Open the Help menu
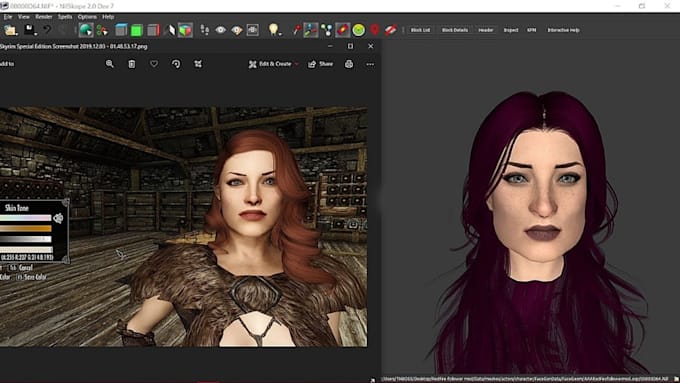 click(108, 17)
